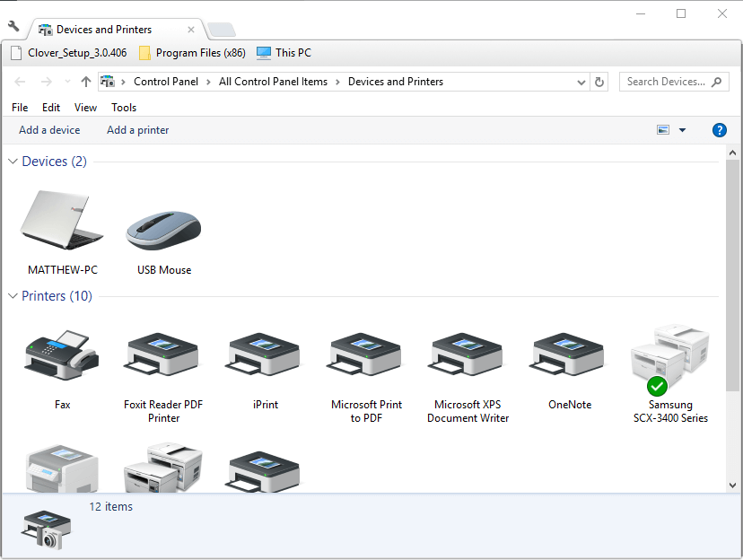Open the Edit menu
The image size is (743, 560).
[x=51, y=108]
